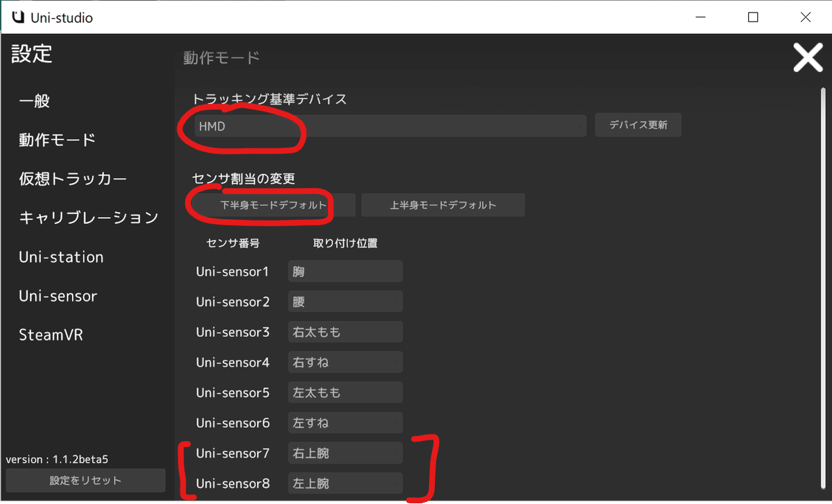Open the Uni-sensor1 attachment position dropdown showing 胸
832x504 pixels.
pos(345,270)
